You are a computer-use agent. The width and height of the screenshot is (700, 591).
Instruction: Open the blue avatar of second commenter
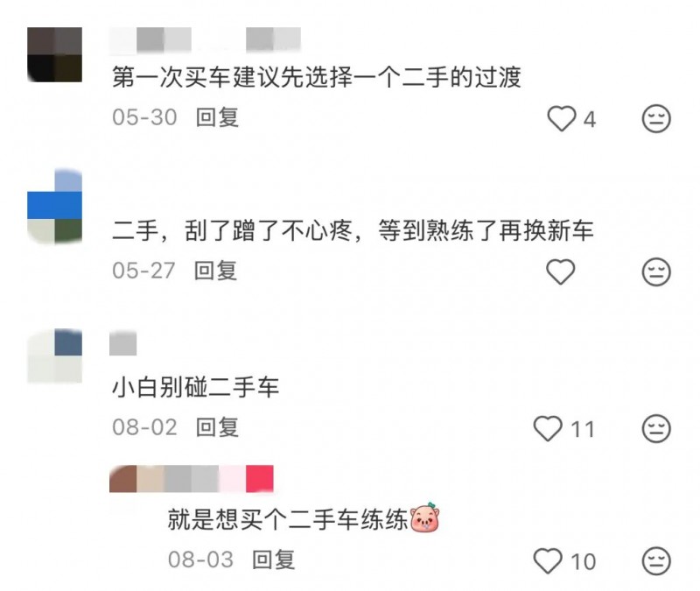pos(54,206)
